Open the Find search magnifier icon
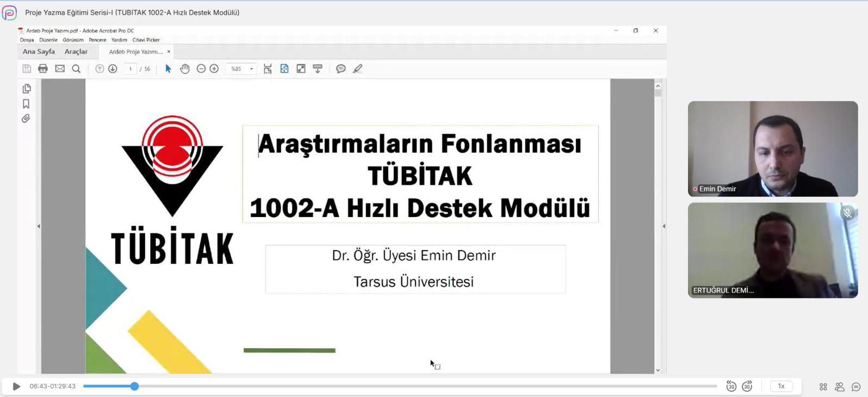The height and width of the screenshot is (397, 868). [x=76, y=69]
